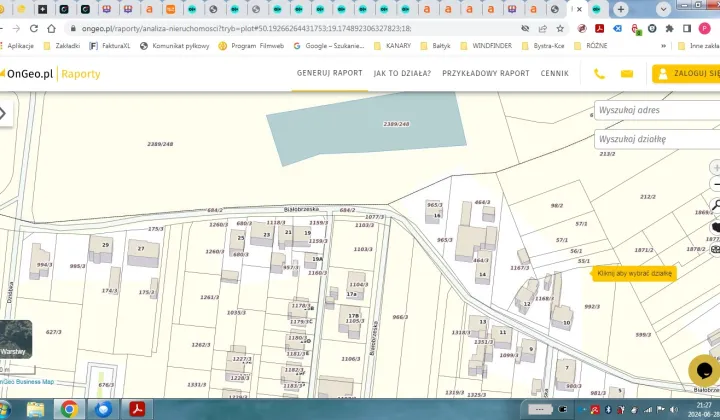Click the yellow envelope email icon

pyautogui.click(x=627, y=74)
